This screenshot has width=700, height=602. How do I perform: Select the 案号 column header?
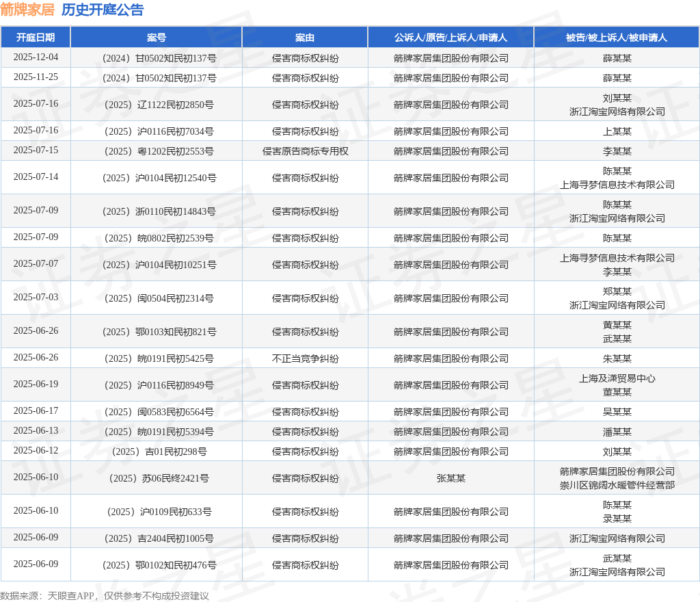[x=157, y=38]
